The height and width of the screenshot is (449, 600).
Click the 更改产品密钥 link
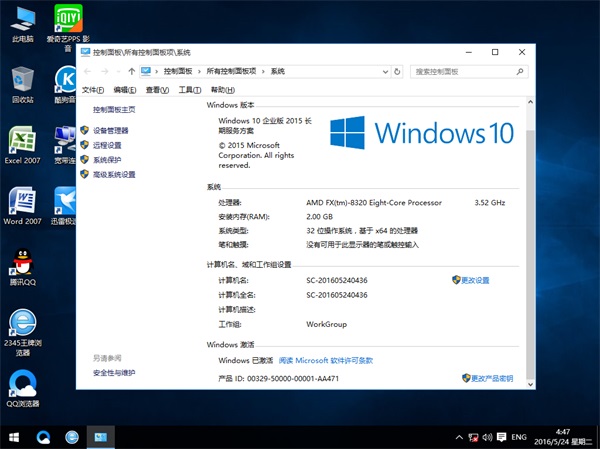(491, 379)
